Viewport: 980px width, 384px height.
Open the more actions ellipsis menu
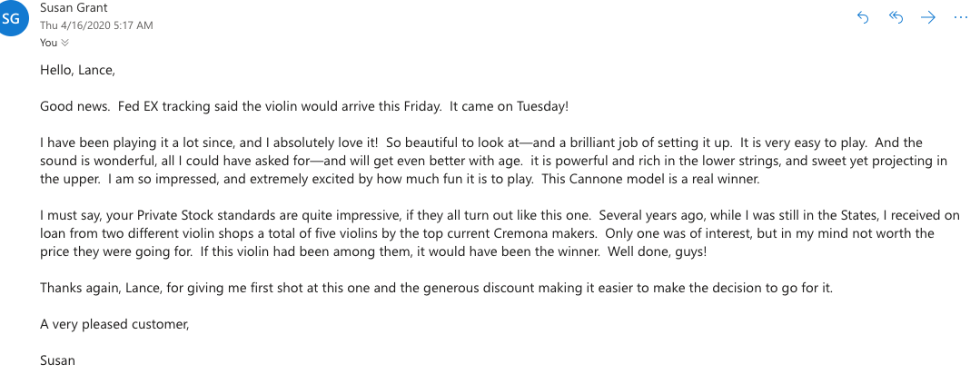pos(960,17)
